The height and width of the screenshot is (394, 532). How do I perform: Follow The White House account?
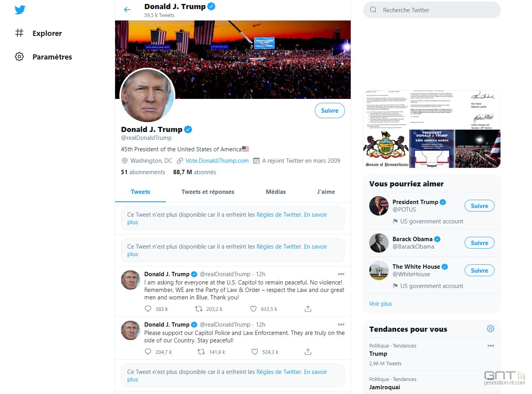pos(480,271)
